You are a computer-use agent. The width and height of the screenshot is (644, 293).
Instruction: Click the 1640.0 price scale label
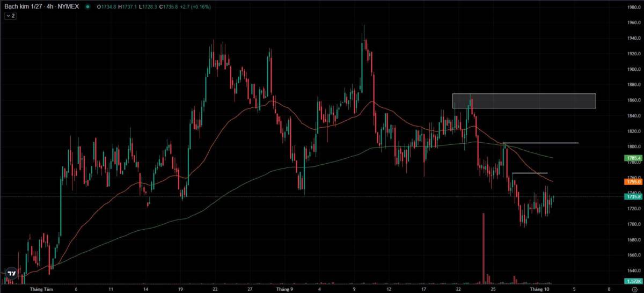point(633,271)
